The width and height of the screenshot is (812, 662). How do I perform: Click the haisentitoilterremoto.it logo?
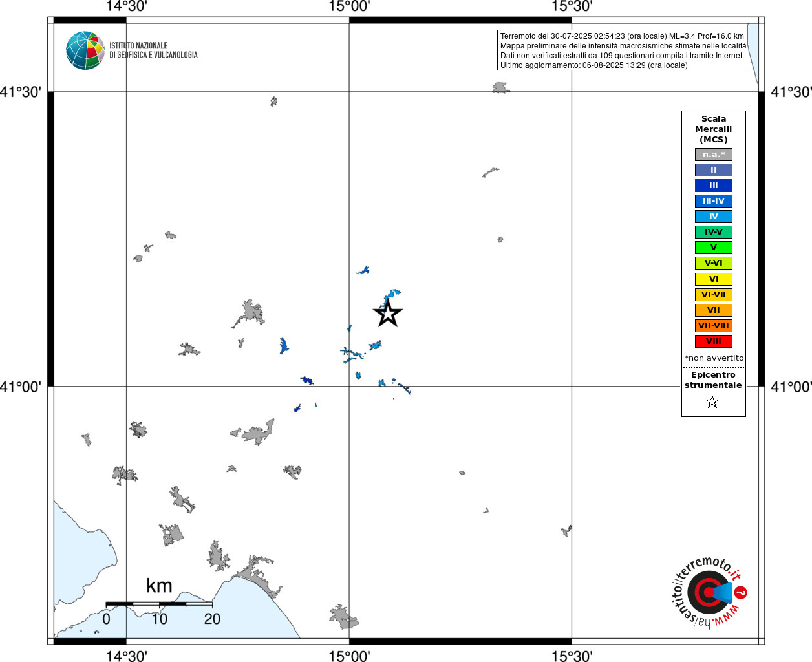coord(710,592)
